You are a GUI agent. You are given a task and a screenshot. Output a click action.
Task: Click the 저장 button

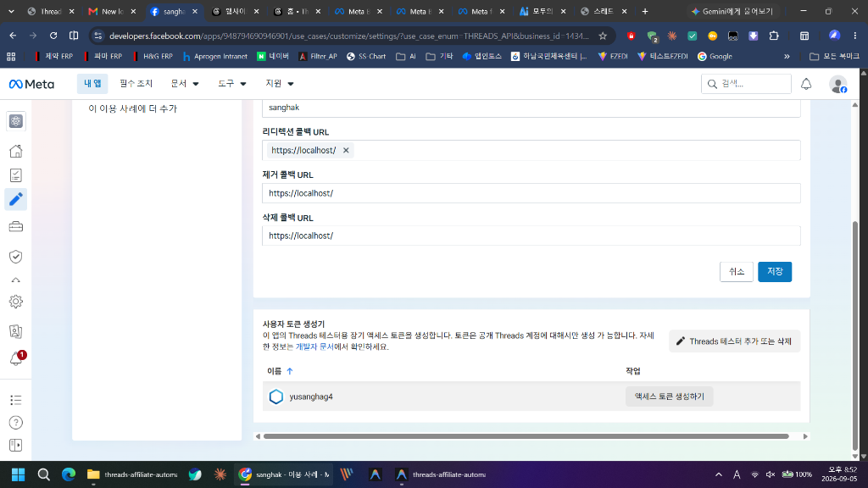[x=775, y=272]
